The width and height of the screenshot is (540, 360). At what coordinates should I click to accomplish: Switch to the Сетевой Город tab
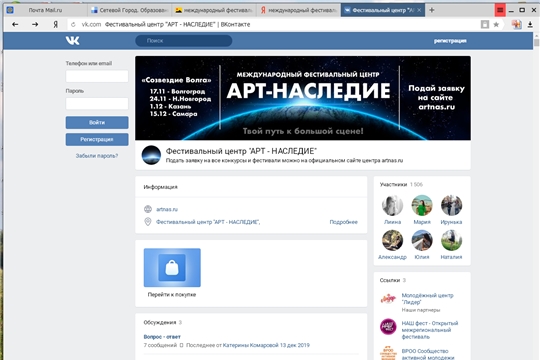pos(129,10)
